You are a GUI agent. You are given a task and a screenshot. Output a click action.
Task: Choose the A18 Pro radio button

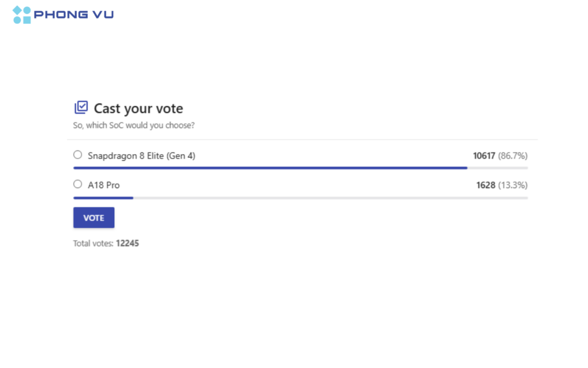point(78,185)
